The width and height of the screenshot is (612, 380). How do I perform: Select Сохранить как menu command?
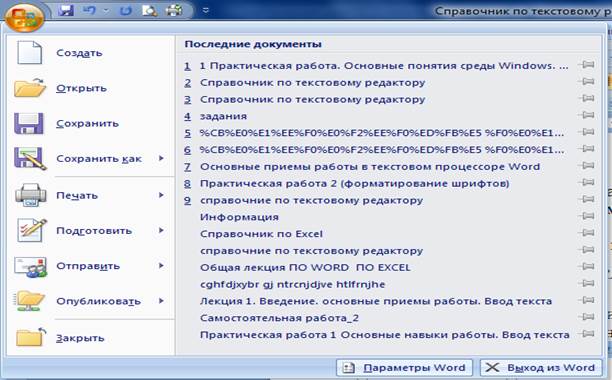[x=99, y=159]
